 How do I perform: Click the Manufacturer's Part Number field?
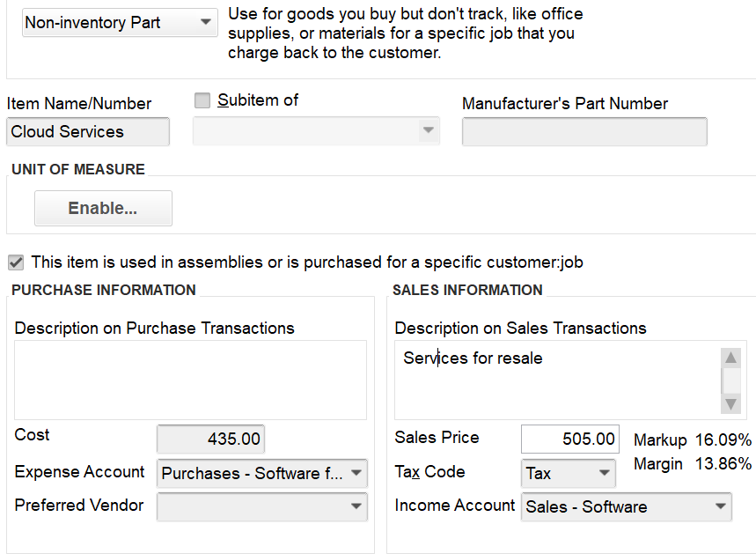(x=584, y=132)
